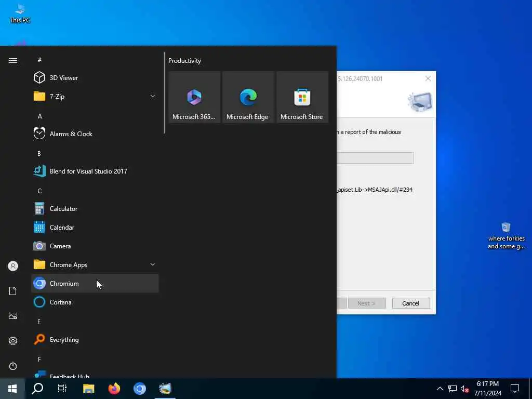Click the dialog progress bar

coord(375,158)
